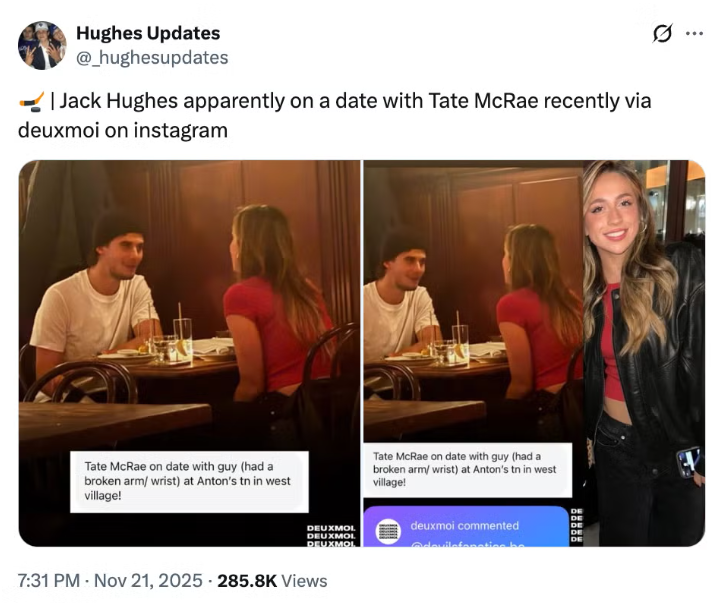Click the hockey stick emoji in tweet
Viewport: 713px width, 603px height.
pos(30,102)
